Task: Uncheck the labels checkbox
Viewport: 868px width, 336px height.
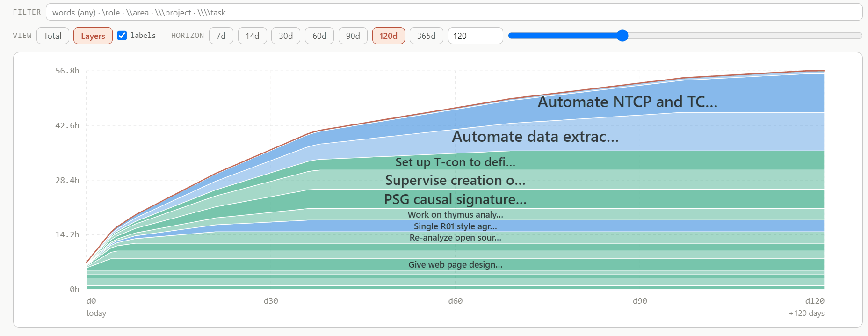Action: point(122,35)
